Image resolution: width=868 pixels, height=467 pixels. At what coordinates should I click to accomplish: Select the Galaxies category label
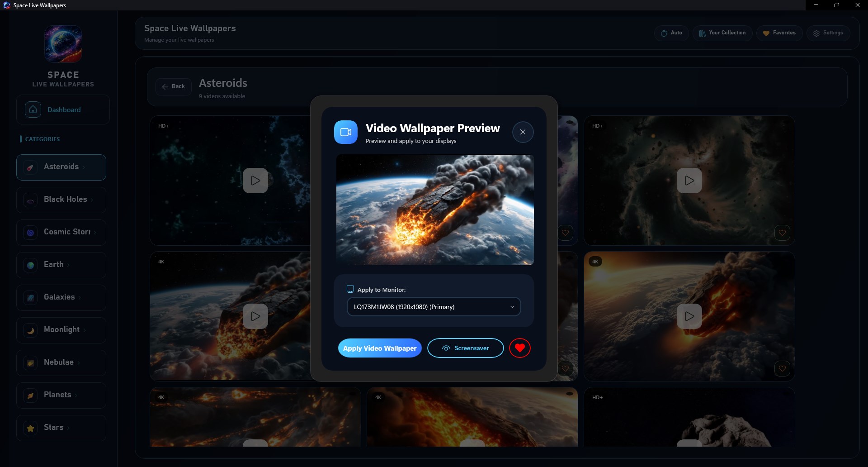tap(59, 297)
